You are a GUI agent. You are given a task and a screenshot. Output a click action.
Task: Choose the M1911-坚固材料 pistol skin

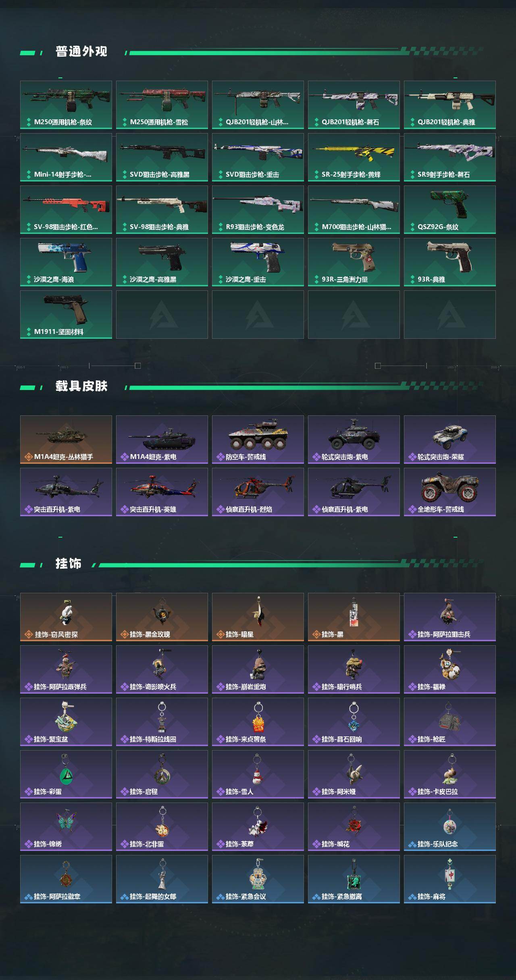tap(66, 315)
